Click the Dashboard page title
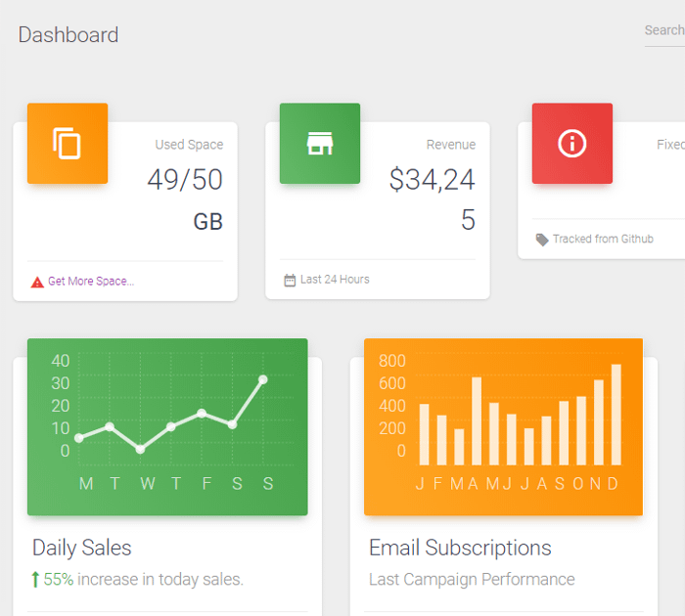Viewport: 685px width, 616px height. tap(68, 35)
